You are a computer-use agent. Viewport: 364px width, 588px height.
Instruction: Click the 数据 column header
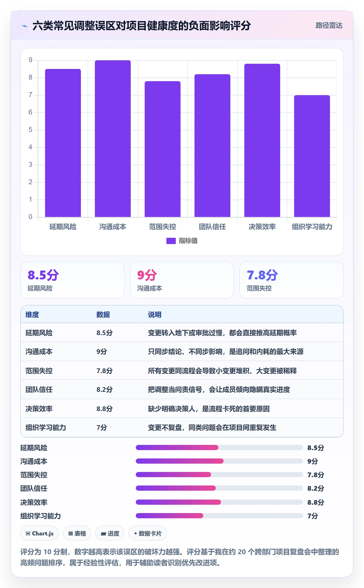pos(103,315)
